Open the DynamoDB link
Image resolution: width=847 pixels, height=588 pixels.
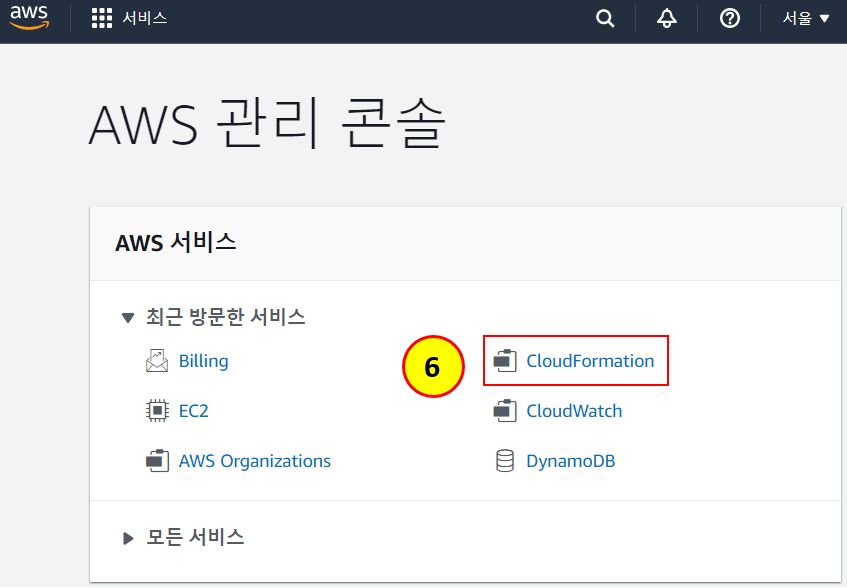pyautogui.click(x=570, y=461)
